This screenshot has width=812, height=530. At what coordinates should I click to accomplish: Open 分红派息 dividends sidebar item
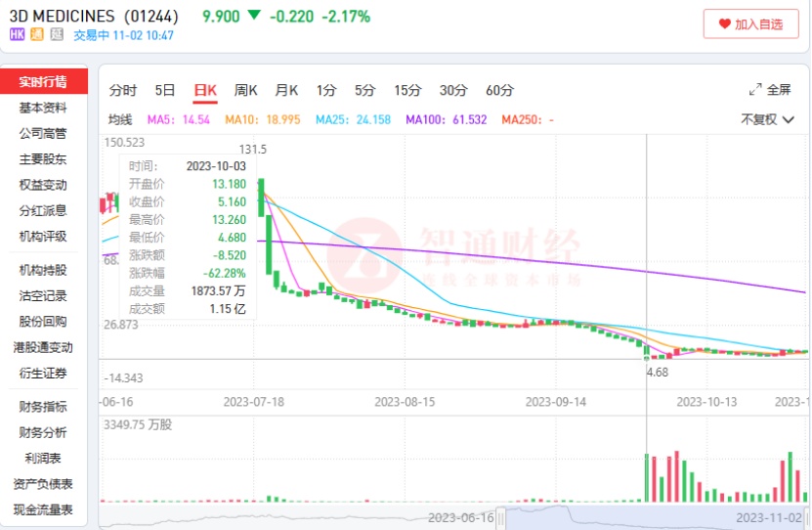44,210
